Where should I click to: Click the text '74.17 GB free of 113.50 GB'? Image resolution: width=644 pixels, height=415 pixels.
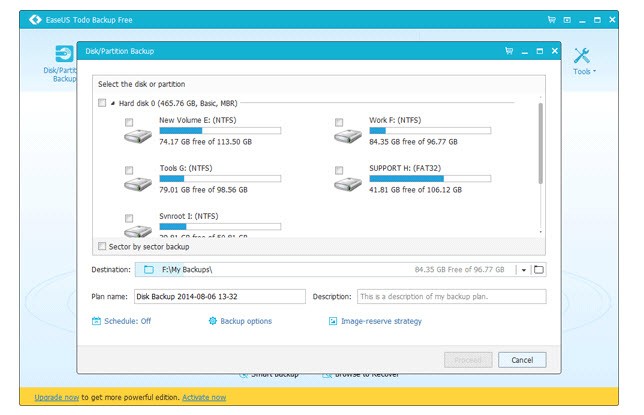[x=205, y=142]
